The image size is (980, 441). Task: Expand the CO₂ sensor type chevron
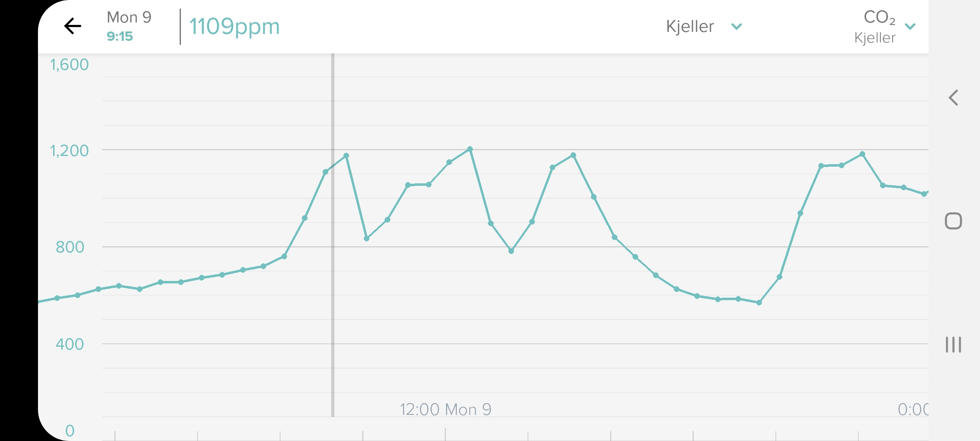pos(910,27)
